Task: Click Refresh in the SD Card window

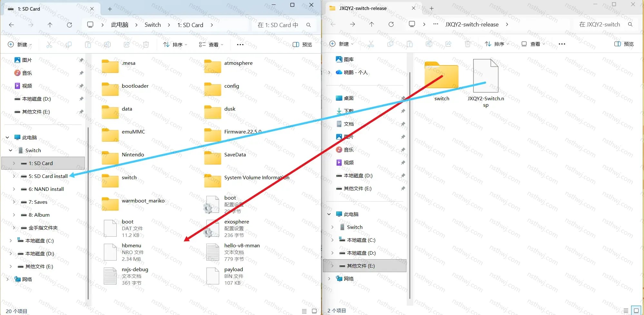Action: 69,25
